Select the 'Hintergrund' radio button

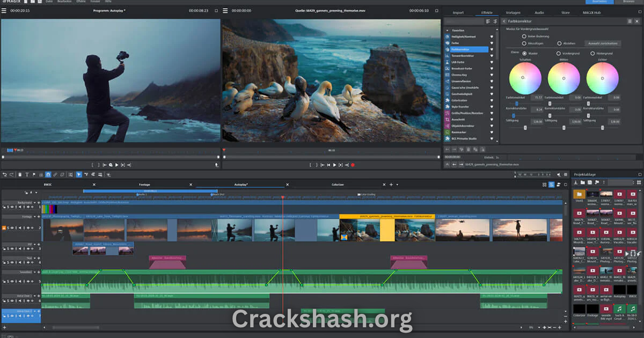click(592, 53)
